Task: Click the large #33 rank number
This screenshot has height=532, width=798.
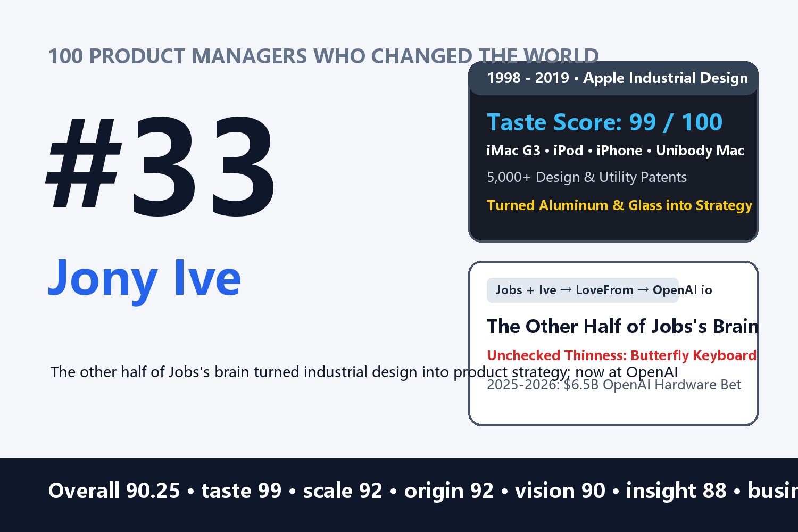Action: [161, 167]
